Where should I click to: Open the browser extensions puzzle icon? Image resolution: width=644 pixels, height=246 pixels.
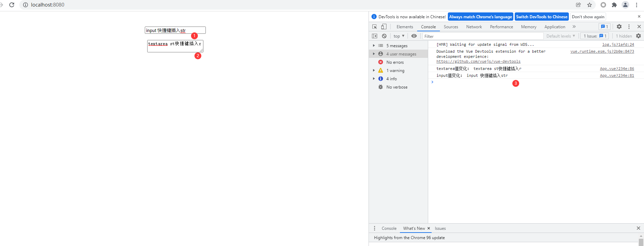[x=614, y=5]
